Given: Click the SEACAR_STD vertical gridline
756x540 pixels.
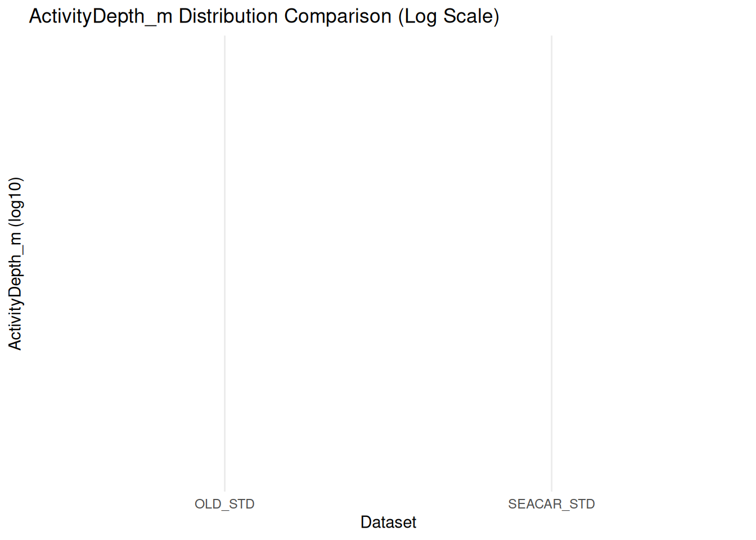Looking at the screenshot, I should pyautogui.click(x=552, y=263).
